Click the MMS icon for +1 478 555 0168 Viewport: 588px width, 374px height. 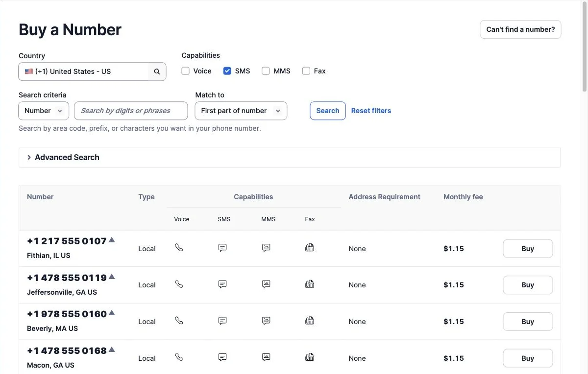click(x=266, y=357)
